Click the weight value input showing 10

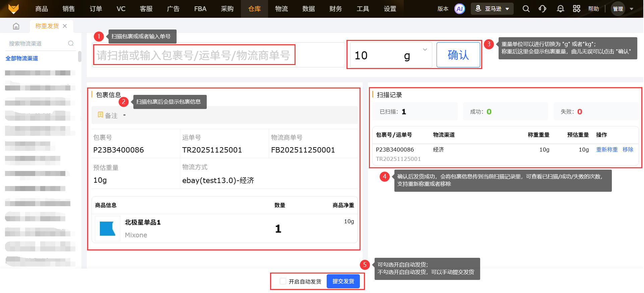tap(376, 55)
